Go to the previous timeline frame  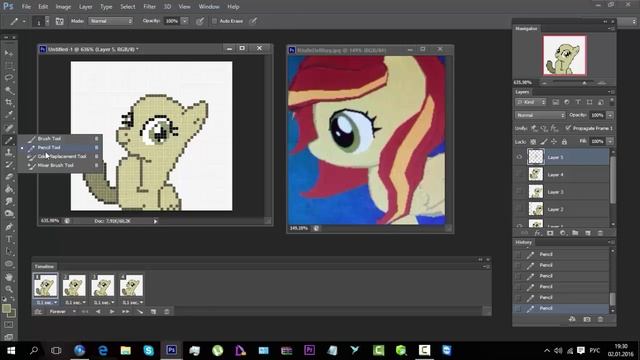[98, 312]
